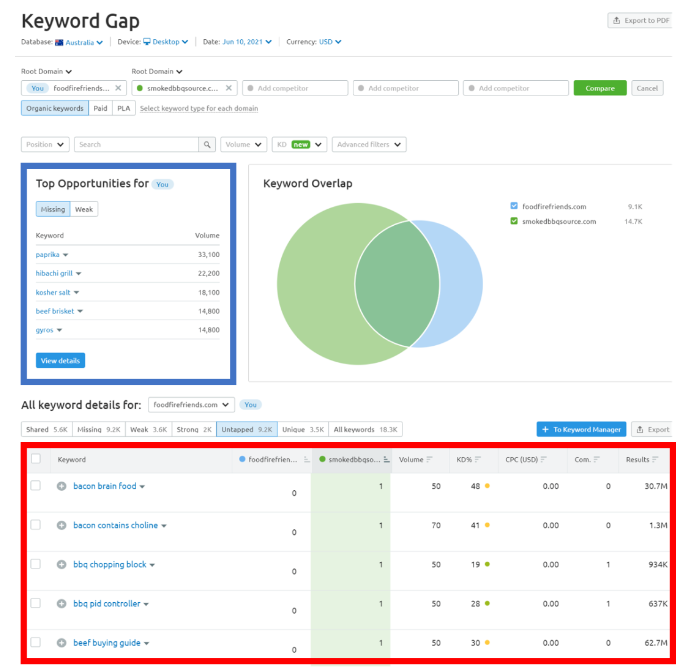
Task: Sort table by Volume icon
Action: pyautogui.click(x=429, y=459)
